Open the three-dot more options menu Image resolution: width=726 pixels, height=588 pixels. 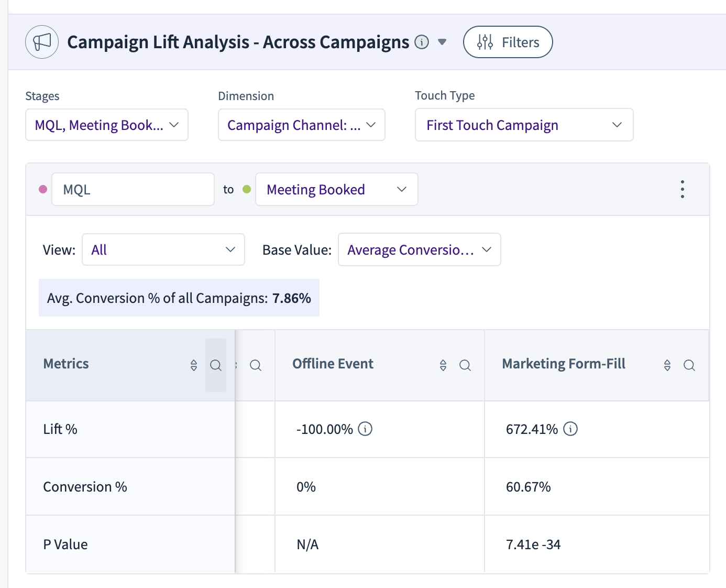click(x=683, y=189)
